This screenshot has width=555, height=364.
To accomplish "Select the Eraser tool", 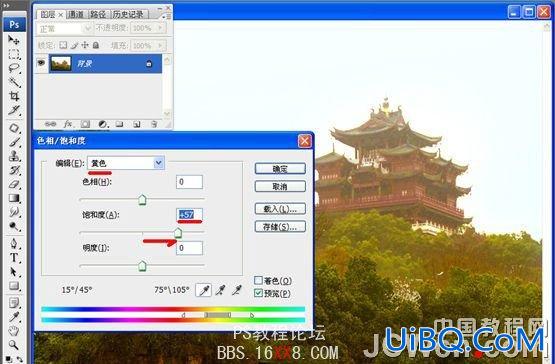I will tap(14, 184).
